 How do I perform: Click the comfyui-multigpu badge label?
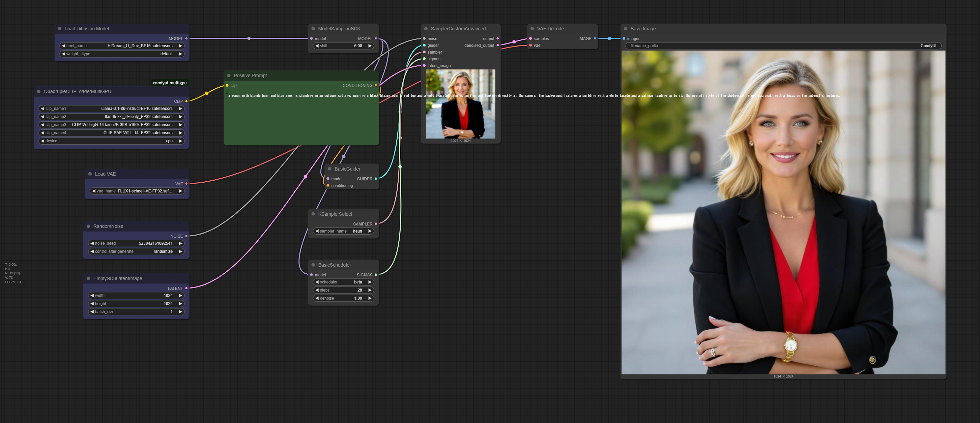(x=170, y=83)
